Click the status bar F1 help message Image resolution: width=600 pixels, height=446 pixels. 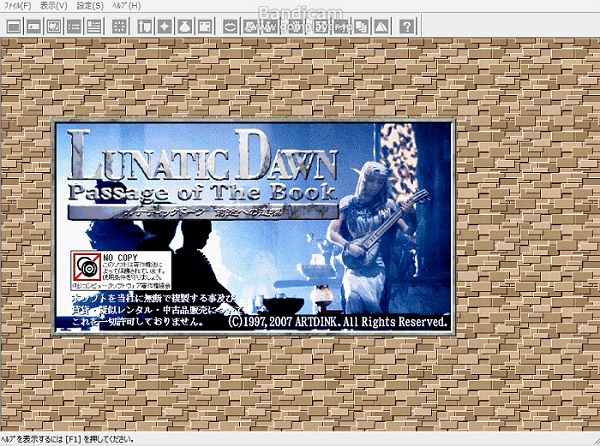coord(68,439)
